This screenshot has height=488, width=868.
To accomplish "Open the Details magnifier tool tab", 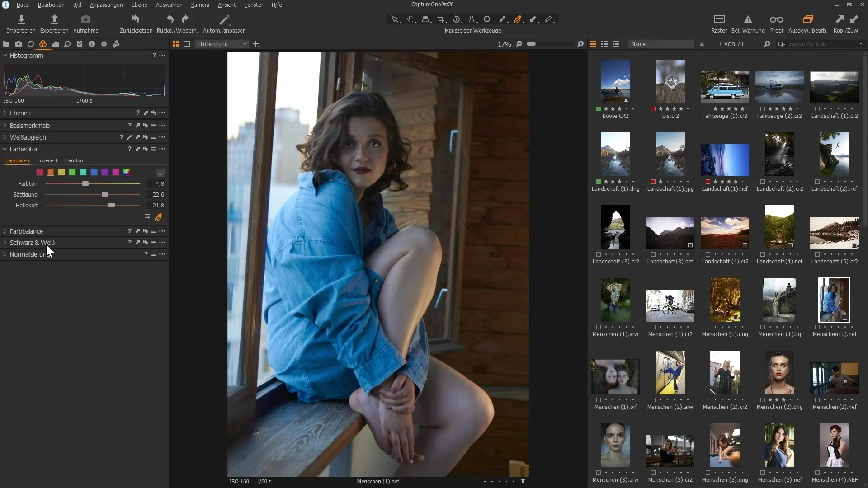I will click(x=67, y=44).
